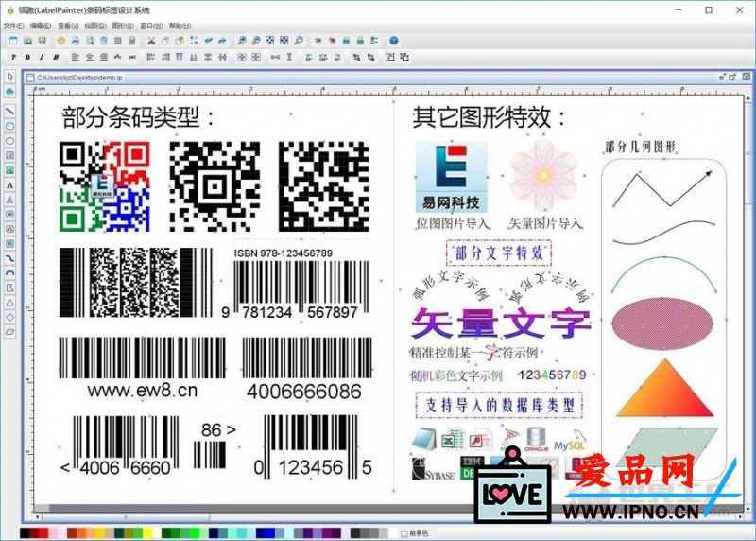Cut selection with the scissors icon
This screenshot has width=756, height=541.
point(151,41)
